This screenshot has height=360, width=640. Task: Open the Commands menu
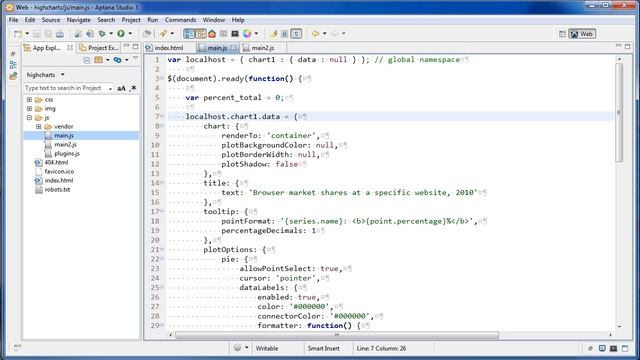tap(180, 20)
